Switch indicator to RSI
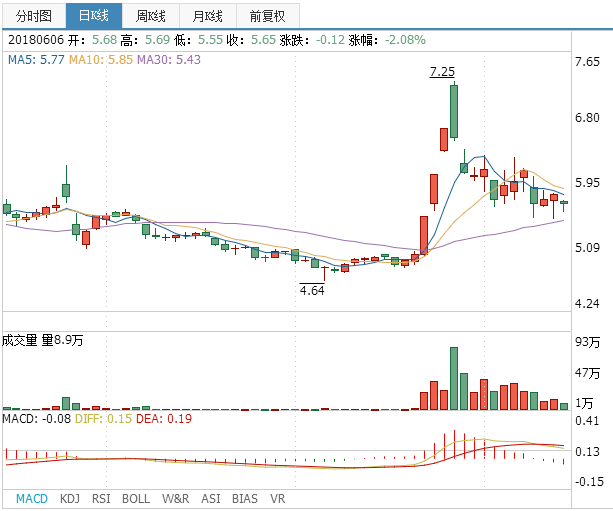This screenshot has width=613, height=511. click(101, 499)
